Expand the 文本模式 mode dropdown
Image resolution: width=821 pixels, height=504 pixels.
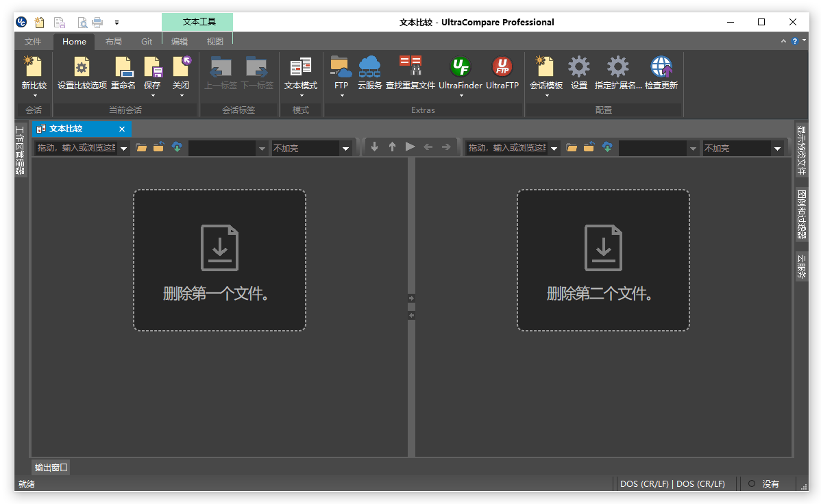[301, 95]
